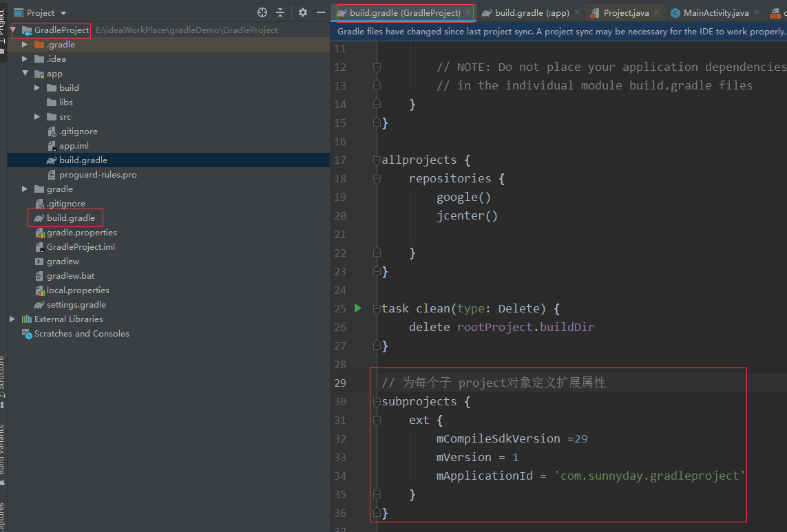Open the Project panel settings gear
Screen dimensions: 787x532
303,12
